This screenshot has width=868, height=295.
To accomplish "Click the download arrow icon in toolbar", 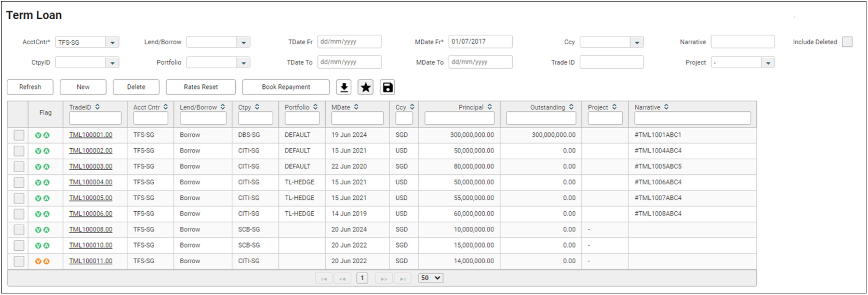I will point(344,87).
